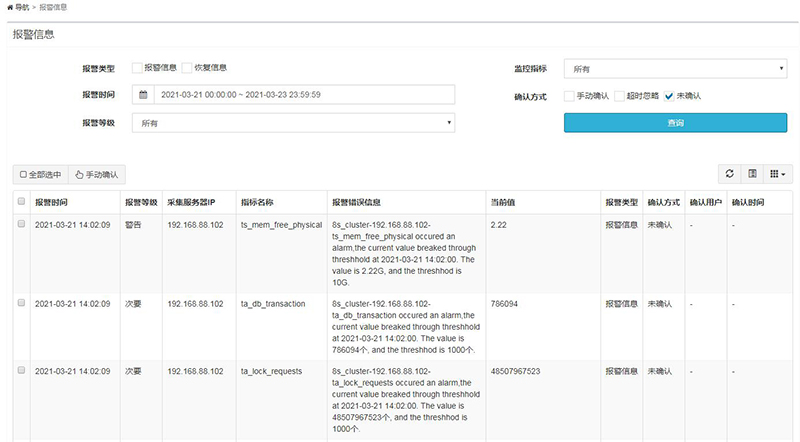Click the 确认用户 column header
The height and width of the screenshot is (442, 800).
(x=706, y=202)
